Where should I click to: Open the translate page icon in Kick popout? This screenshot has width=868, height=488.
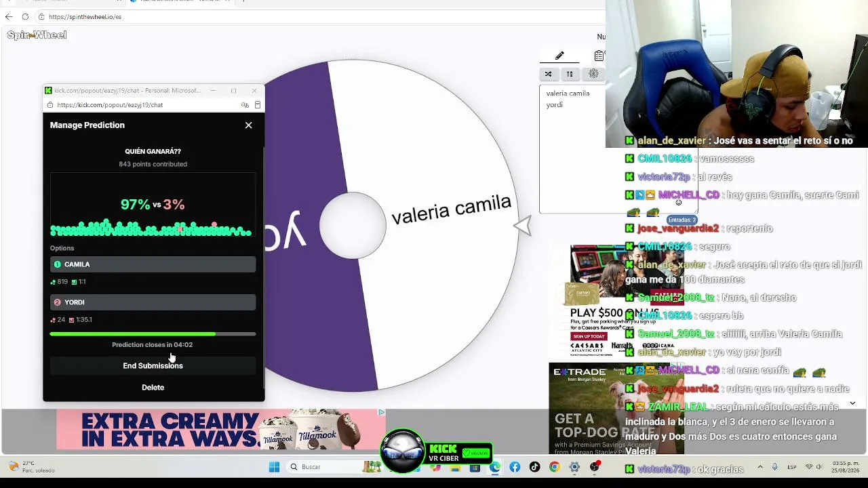click(245, 105)
